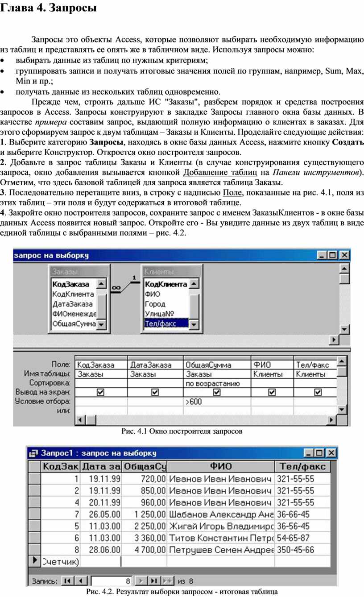Go to next record in Запрос1 navigation bar
364x597 pixels.
141,581
